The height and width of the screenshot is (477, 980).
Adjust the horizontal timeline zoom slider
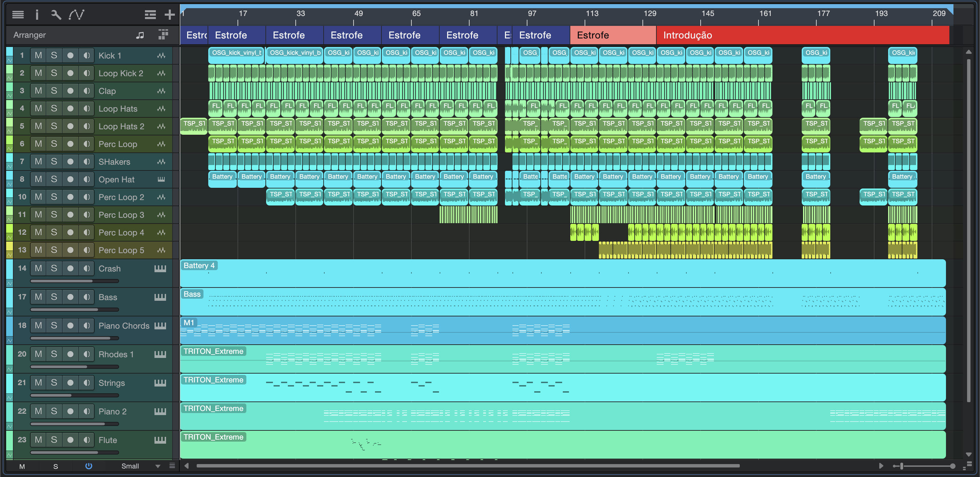[x=925, y=466]
